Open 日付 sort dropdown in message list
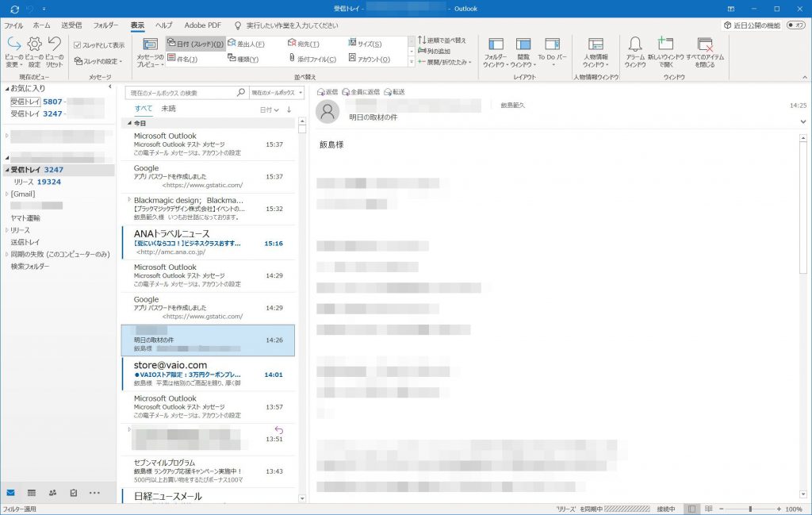812x515 pixels. click(270, 110)
